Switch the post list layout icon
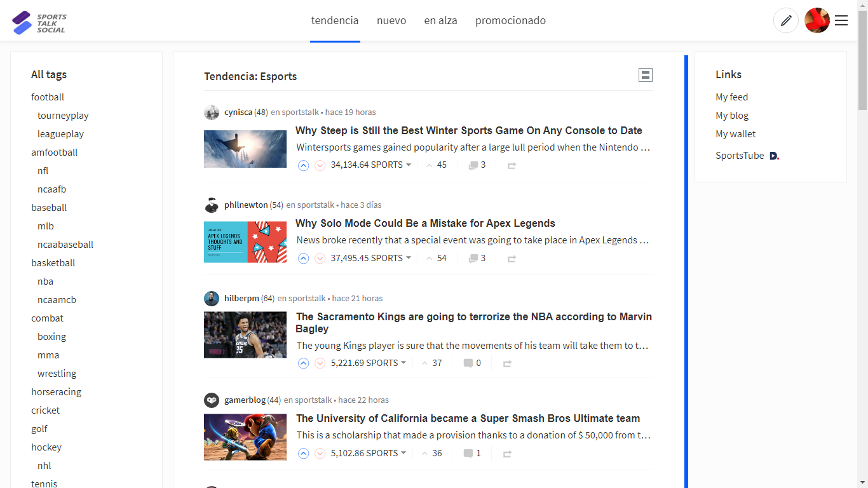This screenshot has width=868, height=488. point(646,75)
